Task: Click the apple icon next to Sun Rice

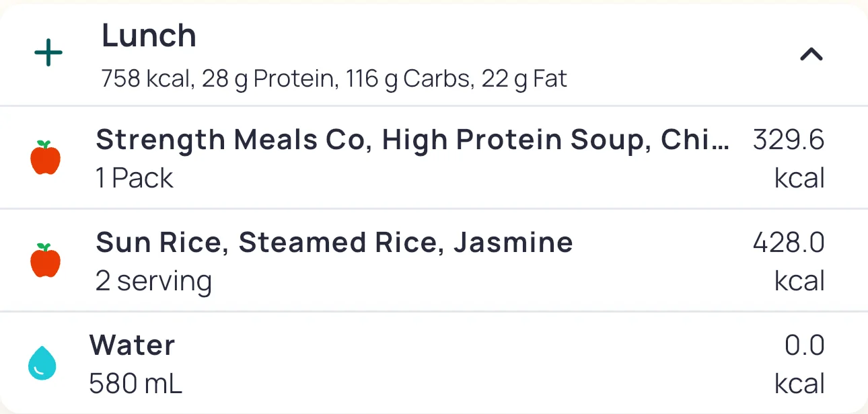Action: click(x=46, y=261)
